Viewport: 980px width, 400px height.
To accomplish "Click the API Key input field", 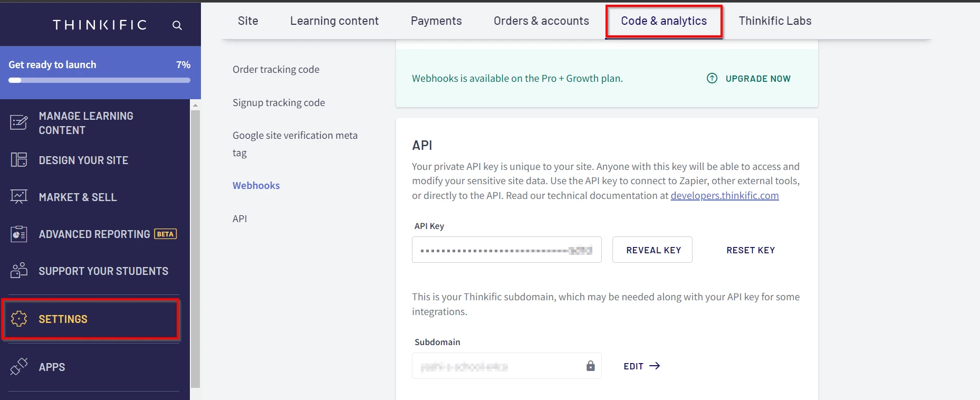I will coord(506,250).
